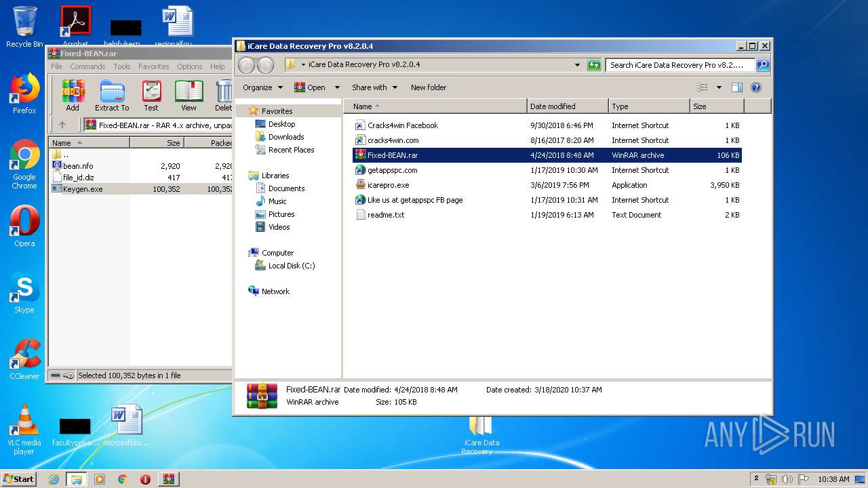The height and width of the screenshot is (488, 868).
Task: Open the Share with dropdown
Action: (x=374, y=87)
